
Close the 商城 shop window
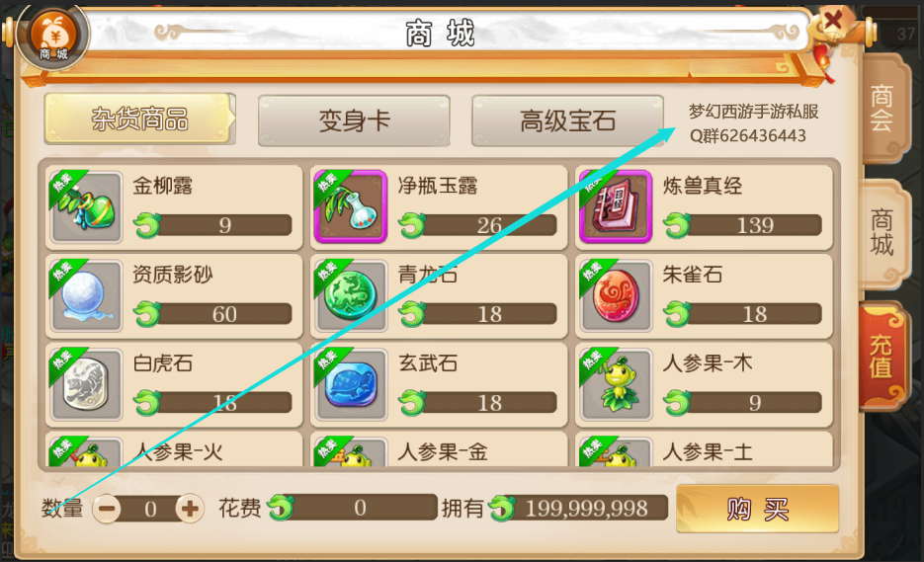[833, 22]
